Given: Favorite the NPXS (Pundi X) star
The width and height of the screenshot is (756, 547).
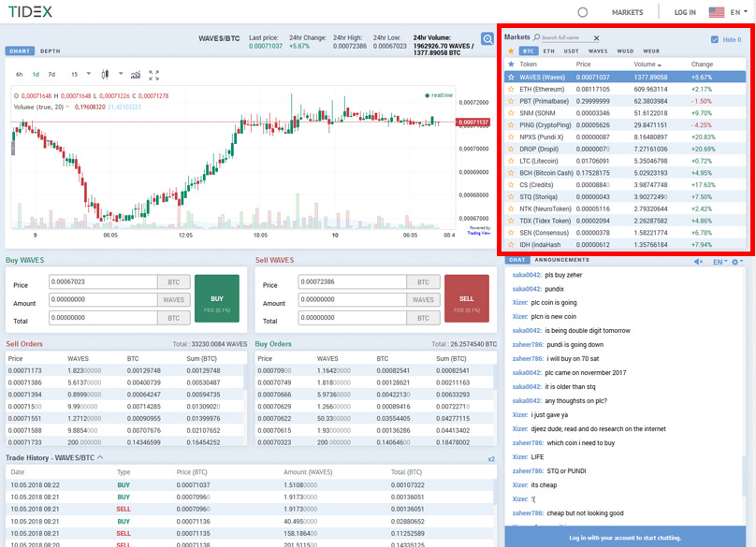Looking at the screenshot, I should coord(511,137).
